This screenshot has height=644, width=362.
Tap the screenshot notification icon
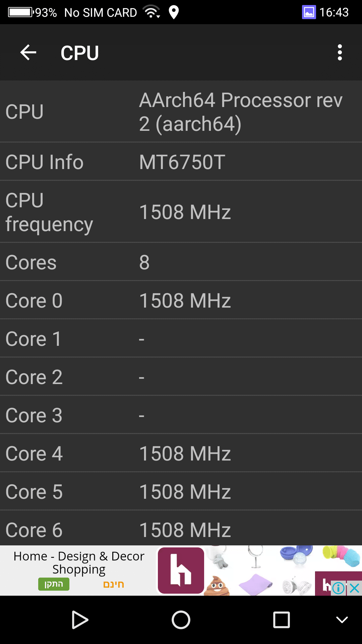[309, 12]
